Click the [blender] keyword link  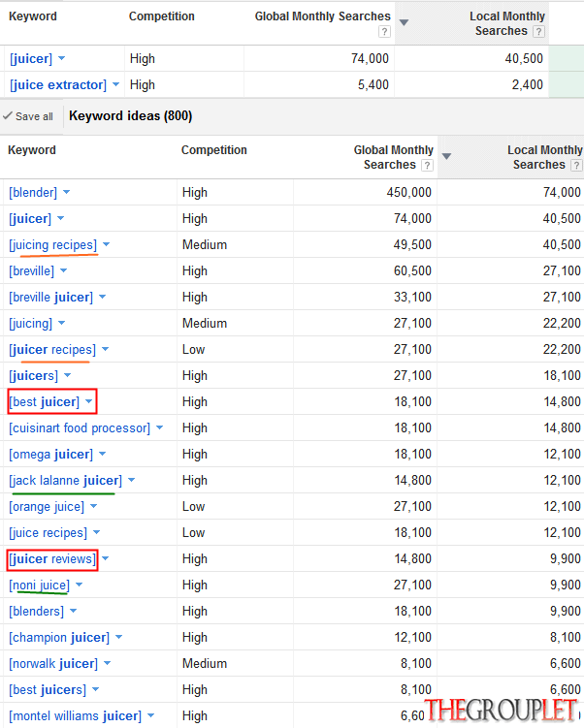click(33, 193)
